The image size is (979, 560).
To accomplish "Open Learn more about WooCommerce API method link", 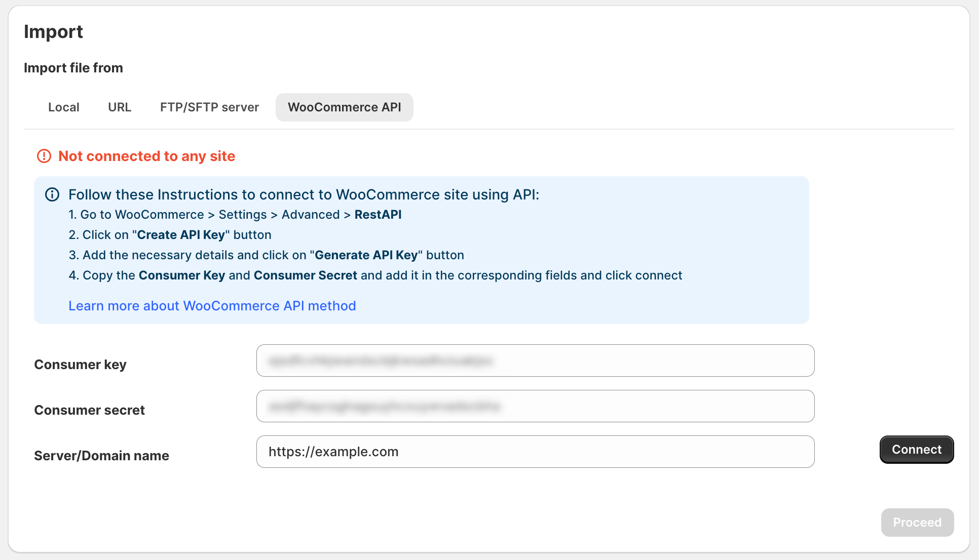I will click(212, 306).
